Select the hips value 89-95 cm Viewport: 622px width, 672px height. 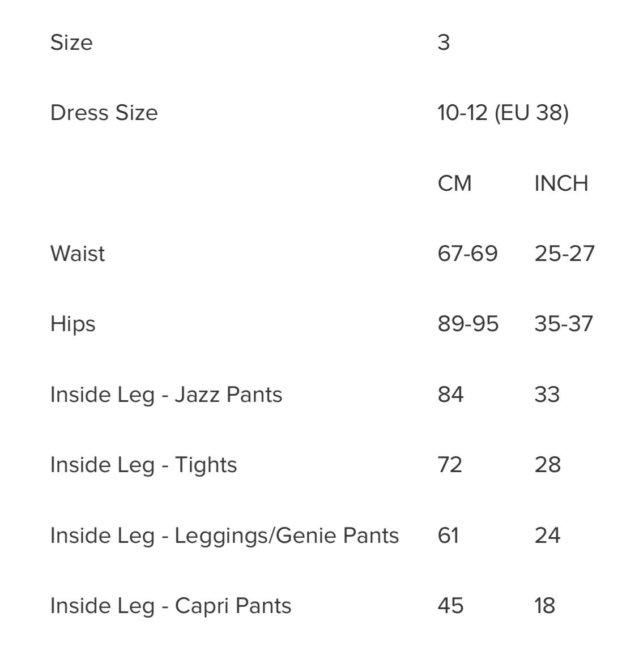click(x=468, y=324)
